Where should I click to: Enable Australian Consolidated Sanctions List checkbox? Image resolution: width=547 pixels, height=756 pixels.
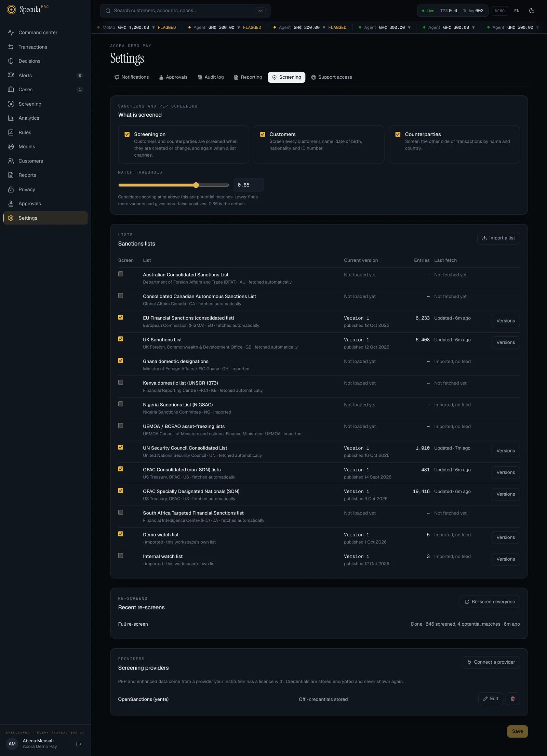coord(121,274)
